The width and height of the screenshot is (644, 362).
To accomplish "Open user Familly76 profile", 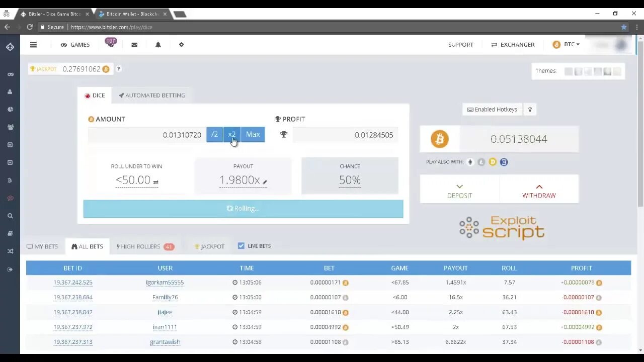I will (165, 297).
